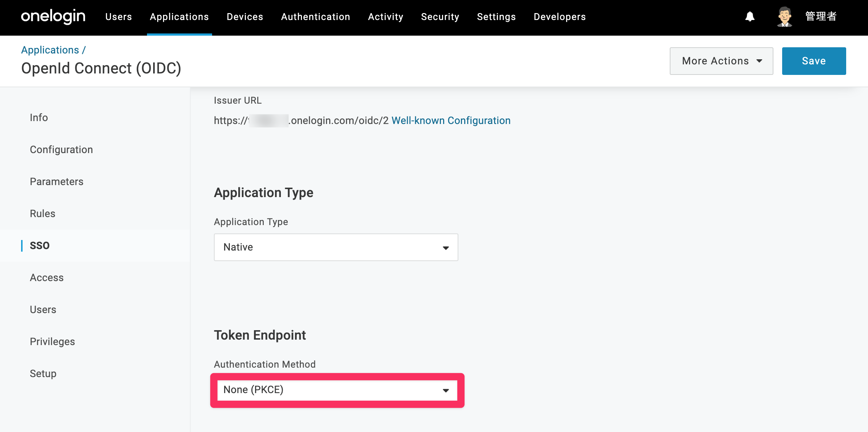This screenshot has width=868, height=432.
Task: Open the Settings top menu
Action: [496, 17]
